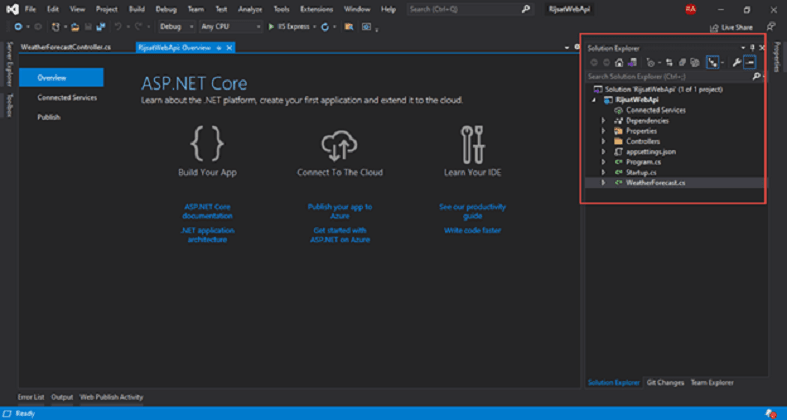Toggle the Preview Selected Items button in Solution Explorer
787x420 pixels.
749,62
